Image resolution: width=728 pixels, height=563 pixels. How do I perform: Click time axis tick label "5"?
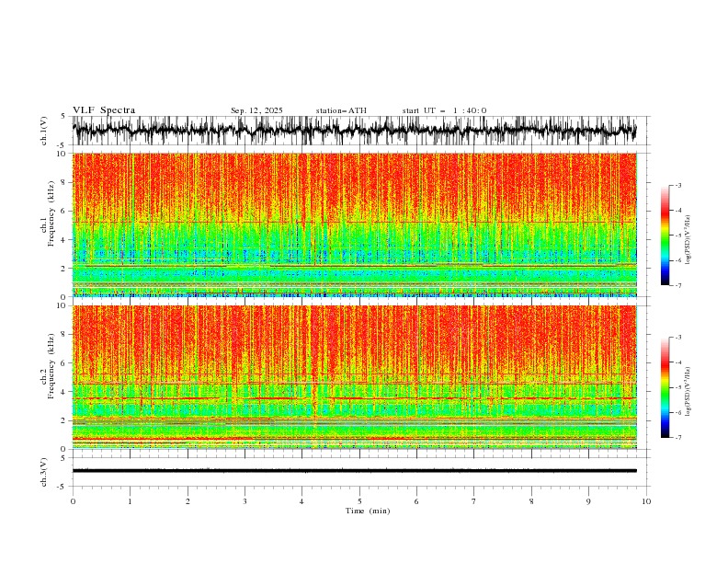coord(359,501)
